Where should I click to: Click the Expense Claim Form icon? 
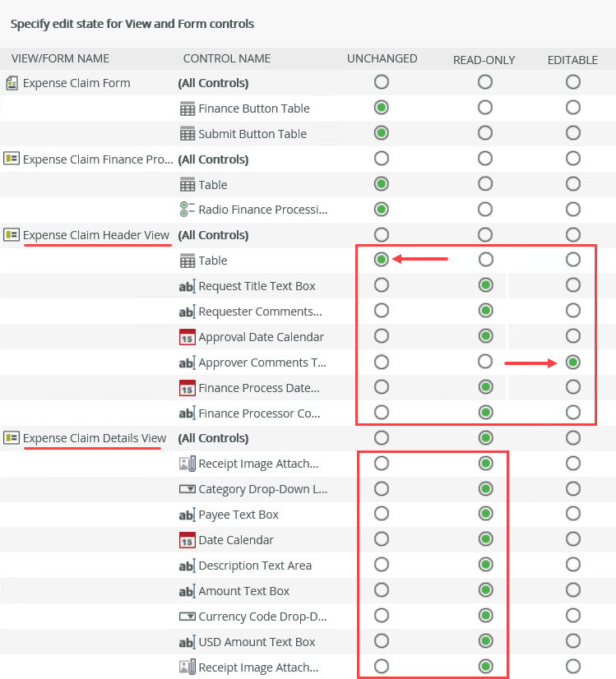pyautogui.click(x=12, y=83)
